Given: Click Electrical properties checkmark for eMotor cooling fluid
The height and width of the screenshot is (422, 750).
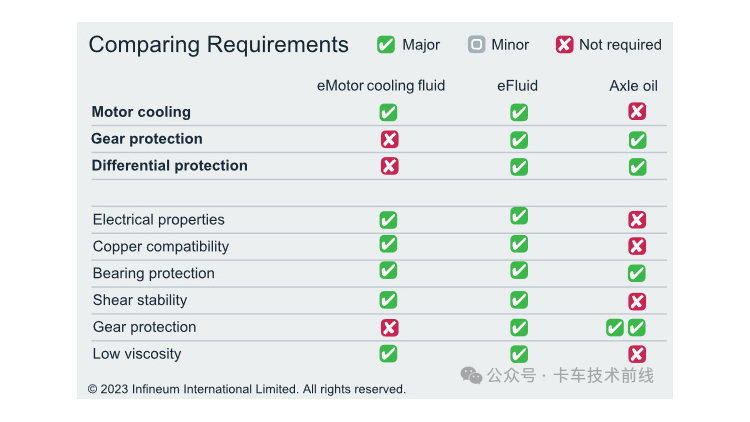Looking at the screenshot, I should pos(388,220).
